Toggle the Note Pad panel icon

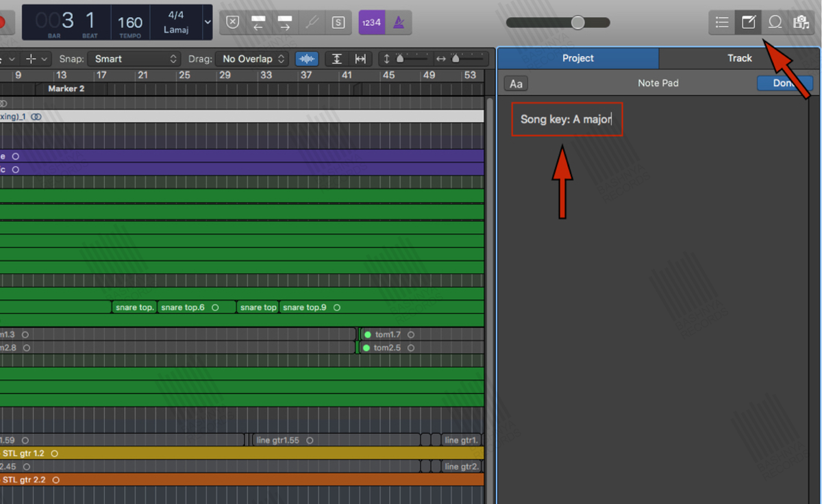click(748, 23)
